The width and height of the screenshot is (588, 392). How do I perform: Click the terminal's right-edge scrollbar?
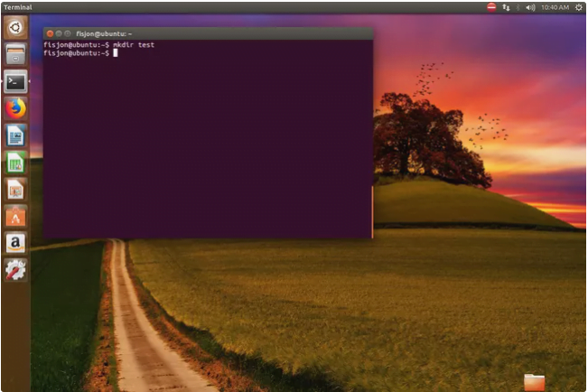click(x=372, y=212)
